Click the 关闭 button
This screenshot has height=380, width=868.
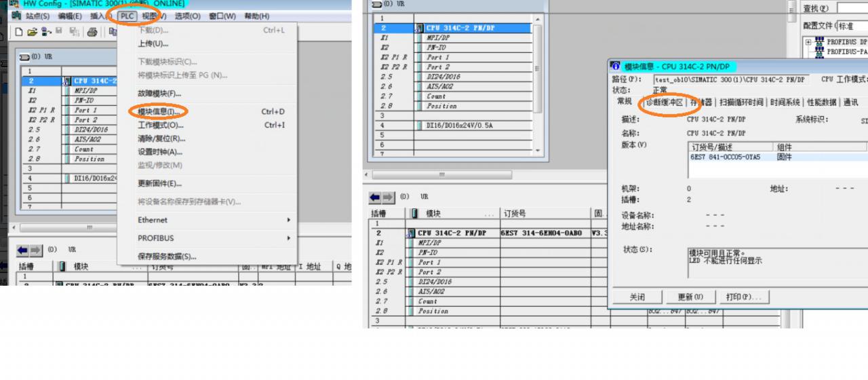coord(637,297)
